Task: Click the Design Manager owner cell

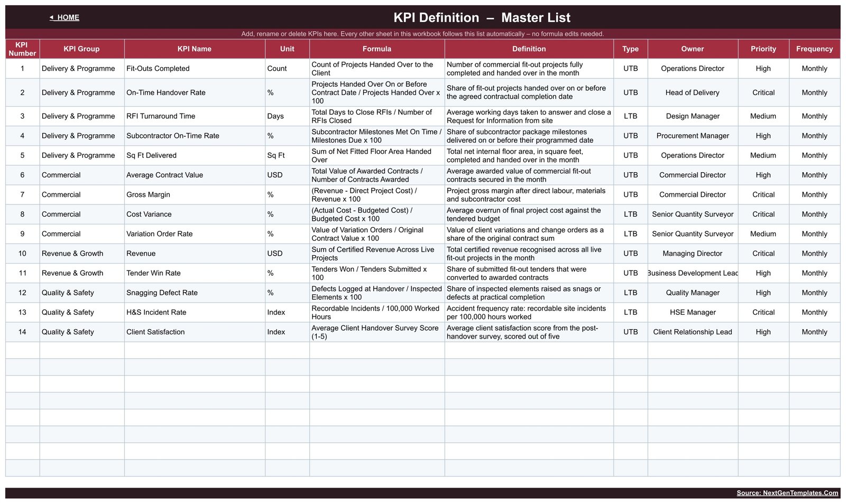Action: [693, 116]
